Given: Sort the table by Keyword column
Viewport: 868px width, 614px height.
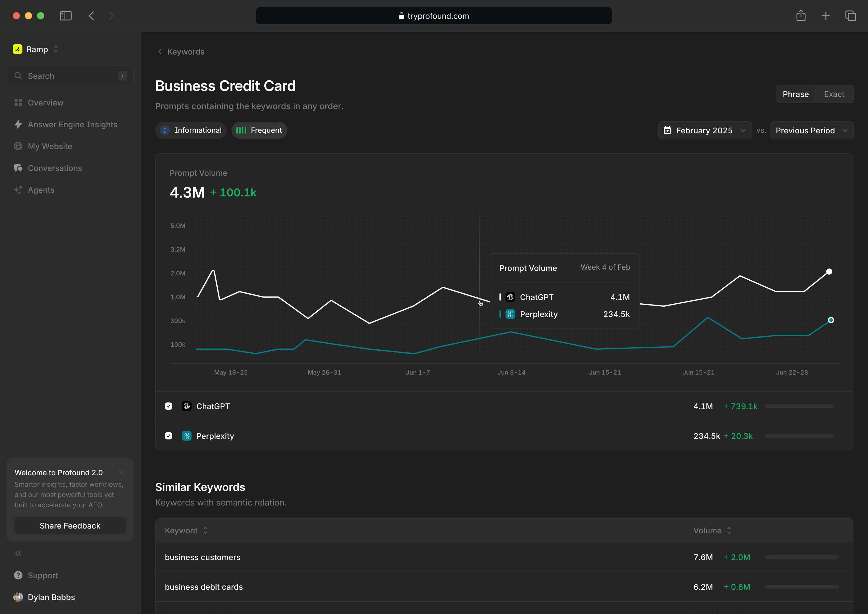Looking at the screenshot, I should (186, 530).
